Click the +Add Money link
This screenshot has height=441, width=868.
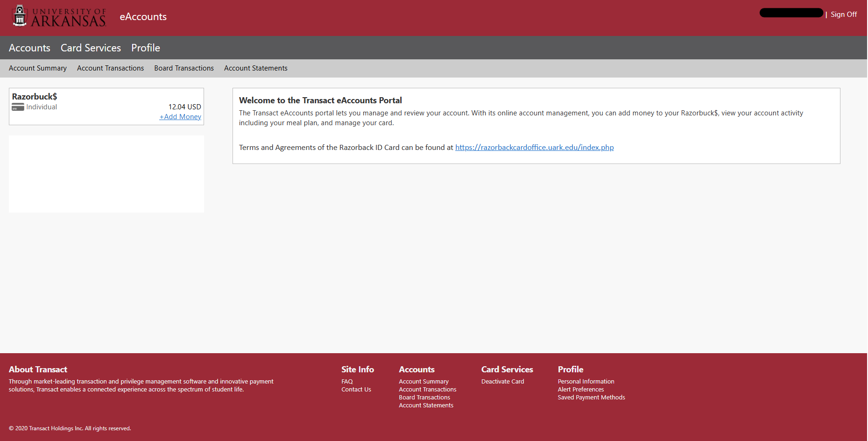180,117
